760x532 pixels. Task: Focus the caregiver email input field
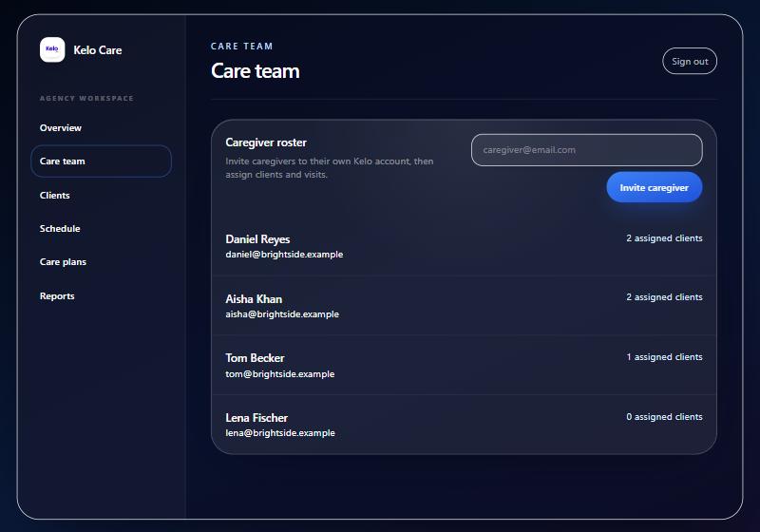(586, 150)
